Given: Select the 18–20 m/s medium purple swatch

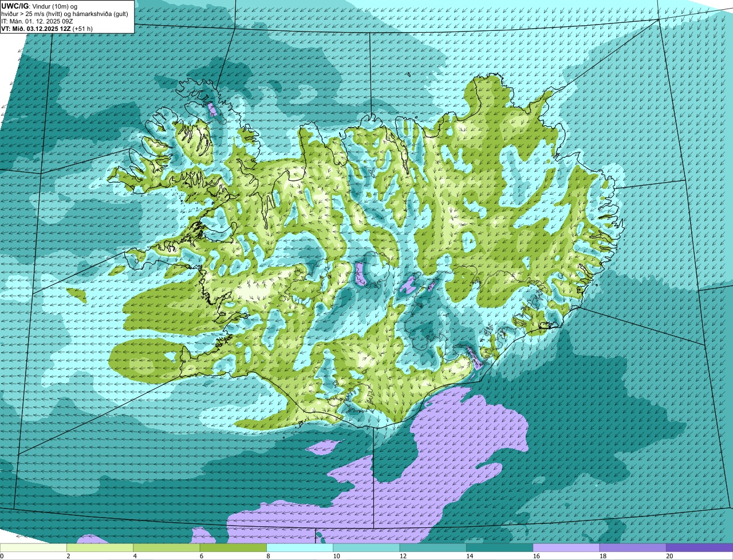Looking at the screenshot, I should pyautogui.click(x=633, y=548).
